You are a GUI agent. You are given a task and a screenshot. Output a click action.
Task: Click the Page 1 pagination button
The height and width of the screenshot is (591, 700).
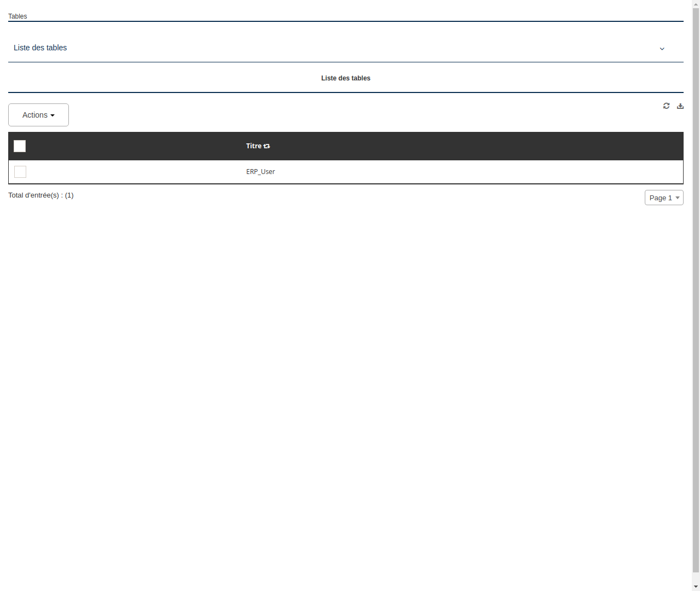click(664, 198)
